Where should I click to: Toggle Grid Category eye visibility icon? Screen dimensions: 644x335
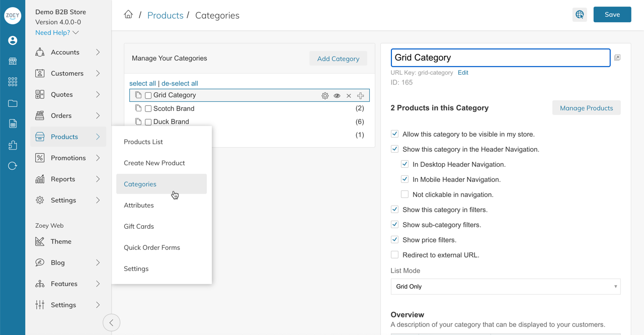coord(337,96)
